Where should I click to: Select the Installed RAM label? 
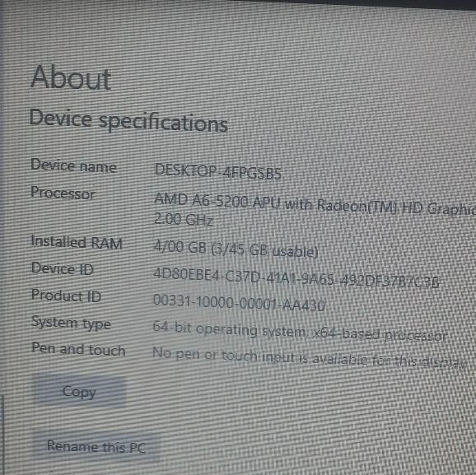(x=77, y=242)
